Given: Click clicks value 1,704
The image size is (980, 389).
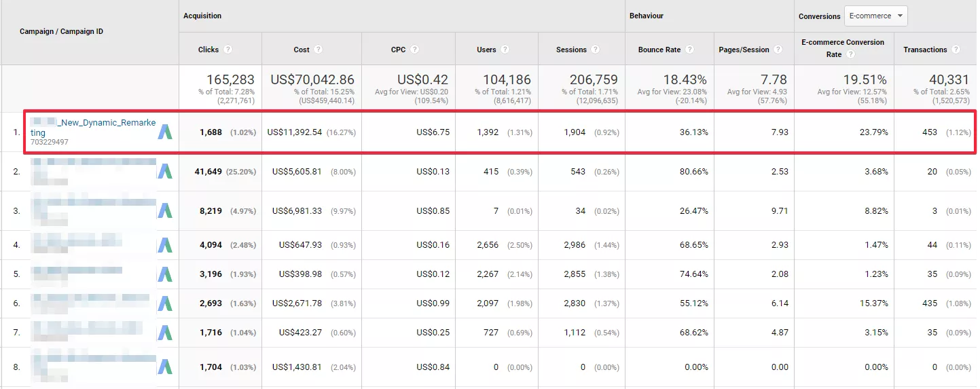Looking at the screenshot, I should (211, 367).
